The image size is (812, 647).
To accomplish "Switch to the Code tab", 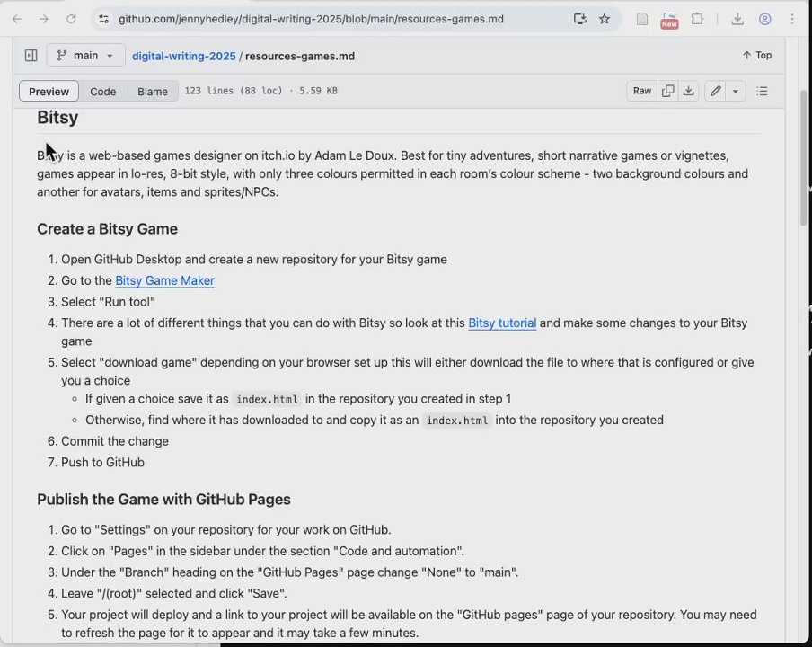I will [x=103, y=91].
